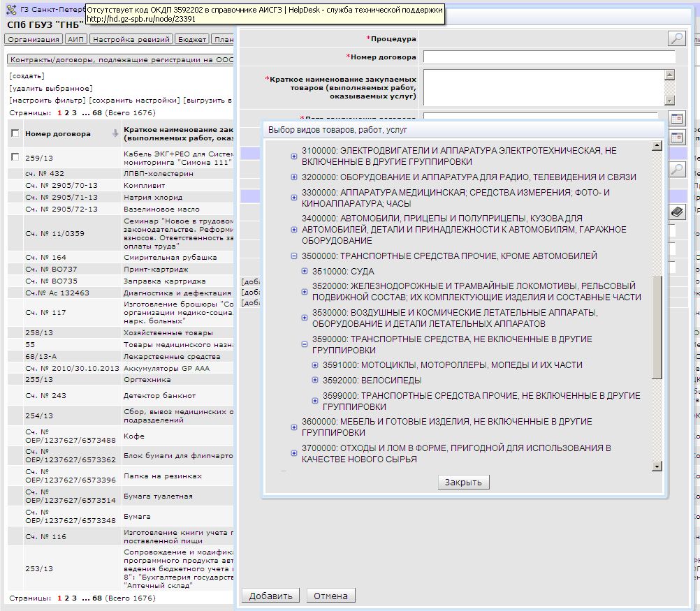Image resolution: width=700 pixels, height=611 pixels.
Task: Open the Контракты/договоры подлежащие регистрации tab
Action: pyautogui.click(x=121, y=59)
